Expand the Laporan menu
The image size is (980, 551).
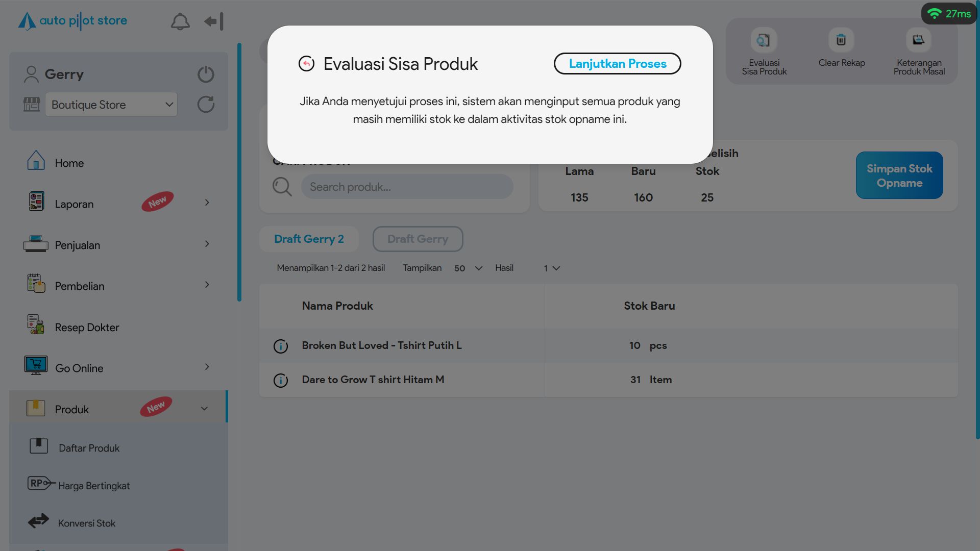point(207,203)
